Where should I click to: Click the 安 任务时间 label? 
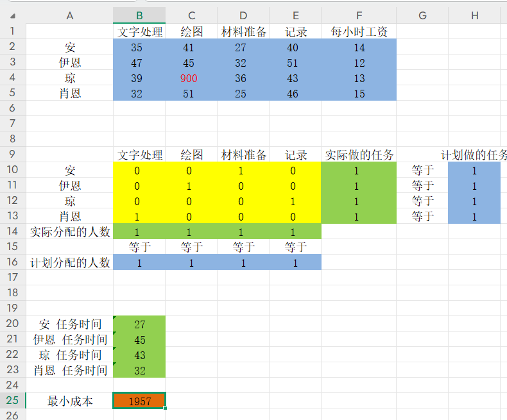point(69,324)
